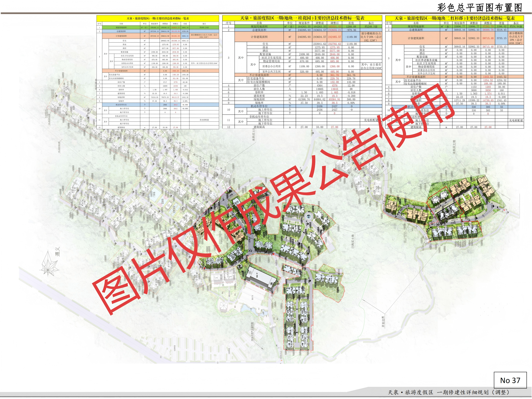Image resolution: width=532 pixels, height=399 pixels.
Task: Click the difference value 500.89
Action: 351,99
